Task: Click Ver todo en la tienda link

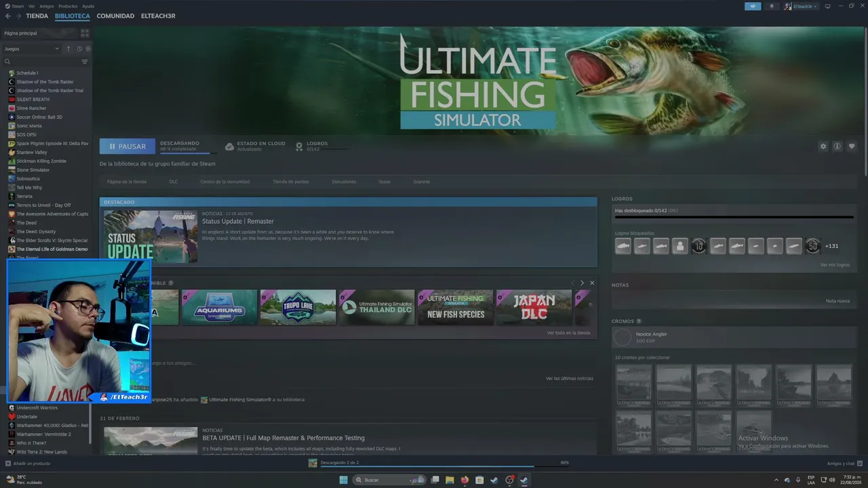Action: pos(568,333)
